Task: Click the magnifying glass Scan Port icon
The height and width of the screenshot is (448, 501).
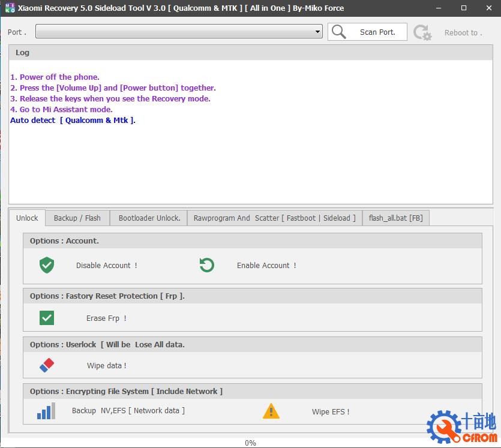Action: [x=339, y=32]
